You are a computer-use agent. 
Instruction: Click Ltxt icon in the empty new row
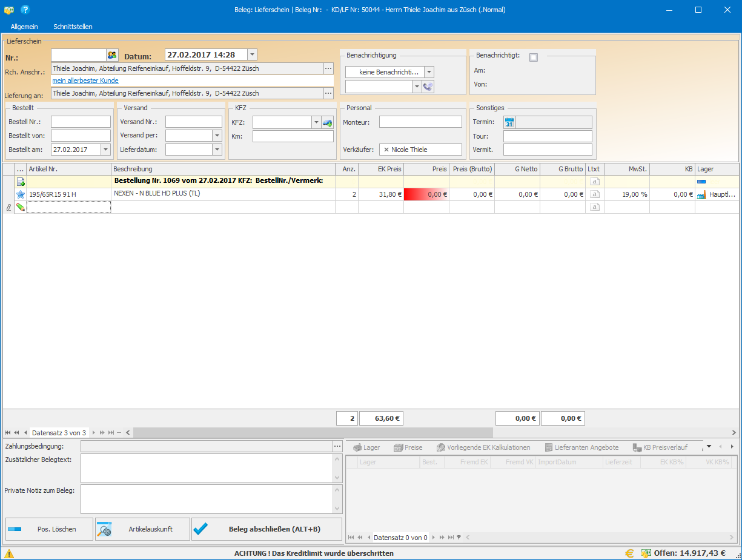(595, 207)
